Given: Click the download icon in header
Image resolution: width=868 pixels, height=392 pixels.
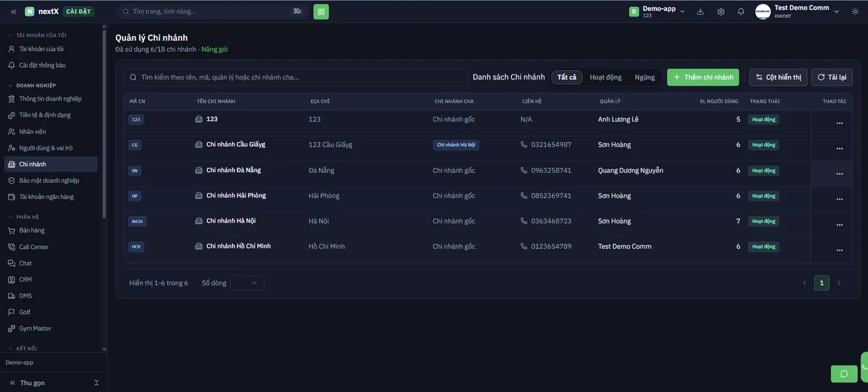Looking at the screenshot, I should pyautogui.click(x=700, y=12).
